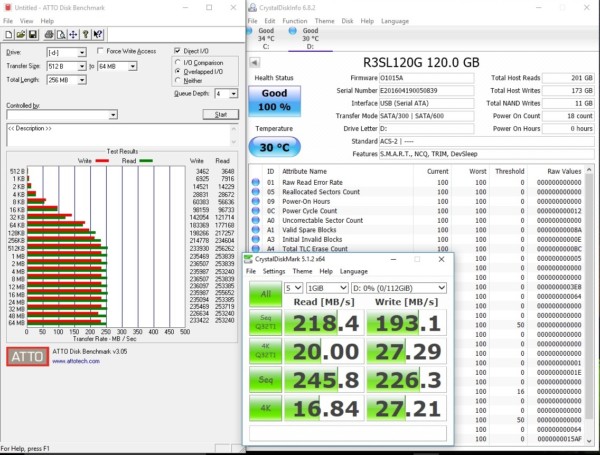Click the Print icon in ATTO toolbar
The image size is (600, 455).
49,35
